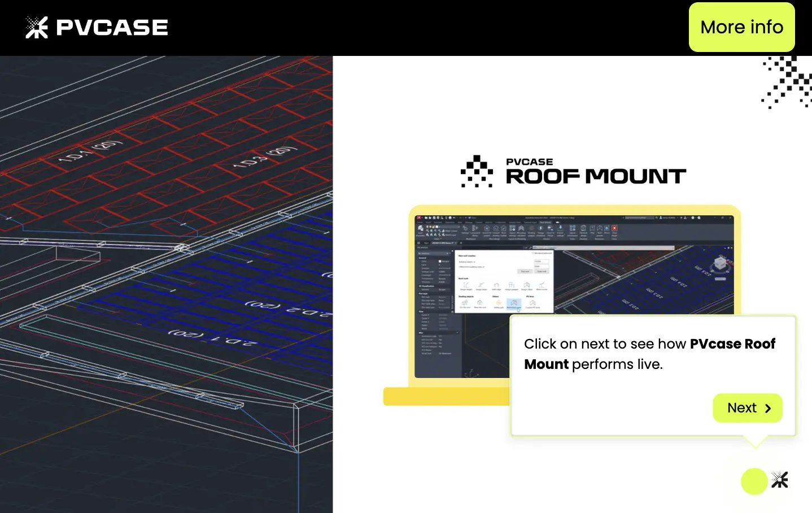Click the small PVcase star icon beside the beacon

click(x=780, y=480)
